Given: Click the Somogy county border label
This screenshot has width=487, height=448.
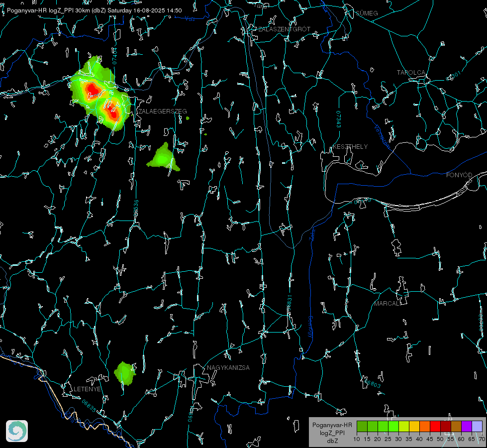Looking at the screenshot, I should (x=310, y=327).
